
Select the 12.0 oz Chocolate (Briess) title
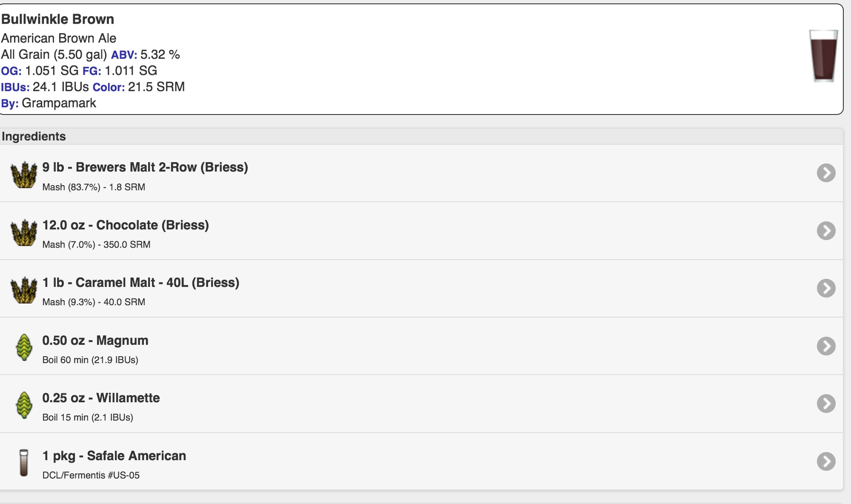point(126,225)
